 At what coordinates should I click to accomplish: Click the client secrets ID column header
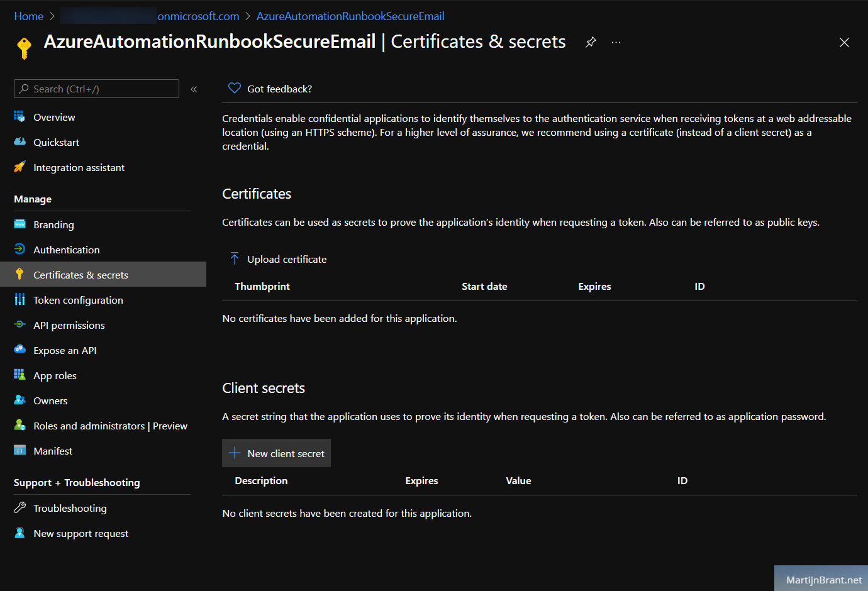[682, 480]
